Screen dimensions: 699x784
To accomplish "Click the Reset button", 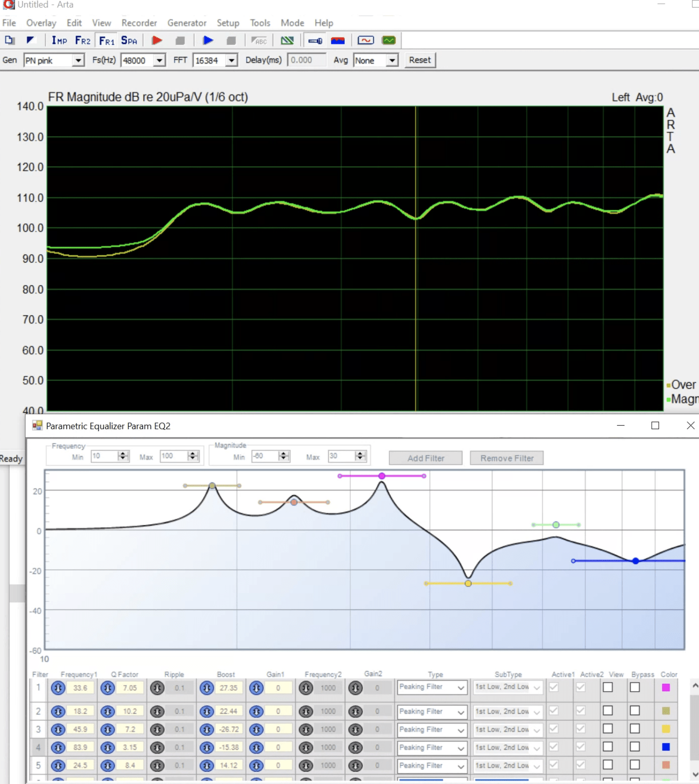I will [420, 60].
